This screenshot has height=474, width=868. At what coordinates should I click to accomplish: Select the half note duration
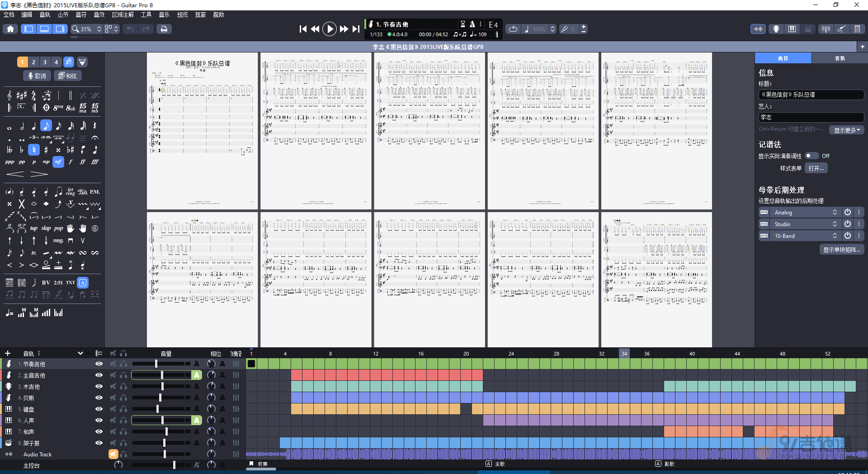(x=22, y=126)
